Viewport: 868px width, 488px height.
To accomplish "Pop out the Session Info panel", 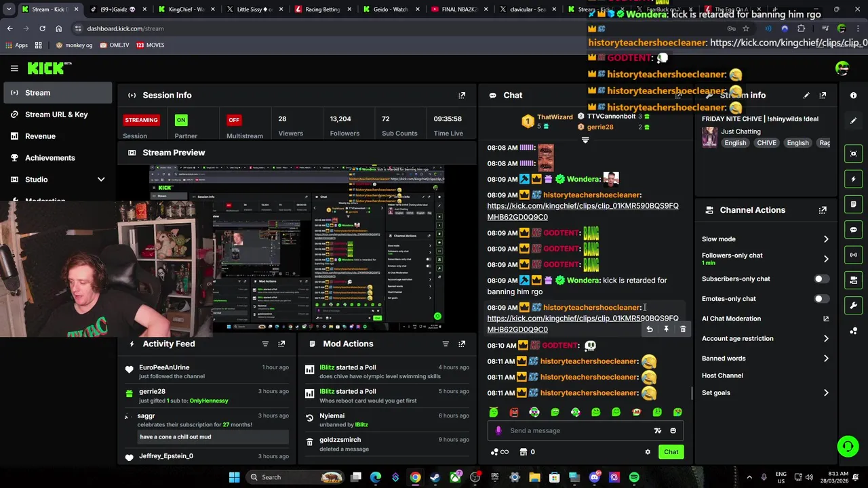I will (x=462, y=96).
